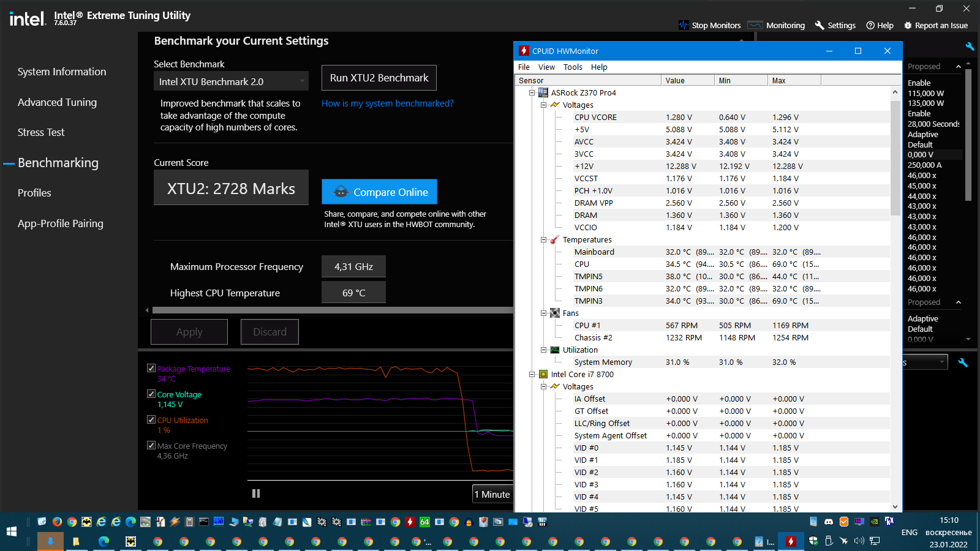Open Microsoft Edge in the lower taskbar row
This screenshot has width=980, height=551.
(x=104, y=541)
